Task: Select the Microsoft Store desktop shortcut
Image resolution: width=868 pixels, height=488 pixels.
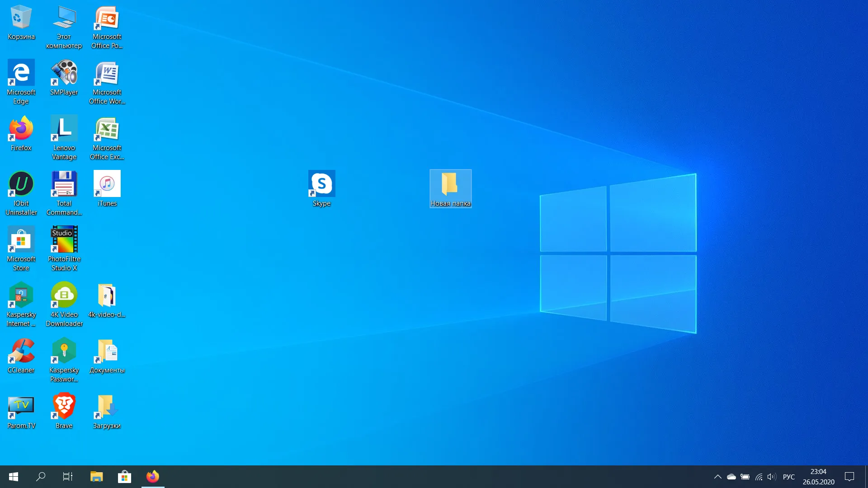Action: (x=21, y=249)
